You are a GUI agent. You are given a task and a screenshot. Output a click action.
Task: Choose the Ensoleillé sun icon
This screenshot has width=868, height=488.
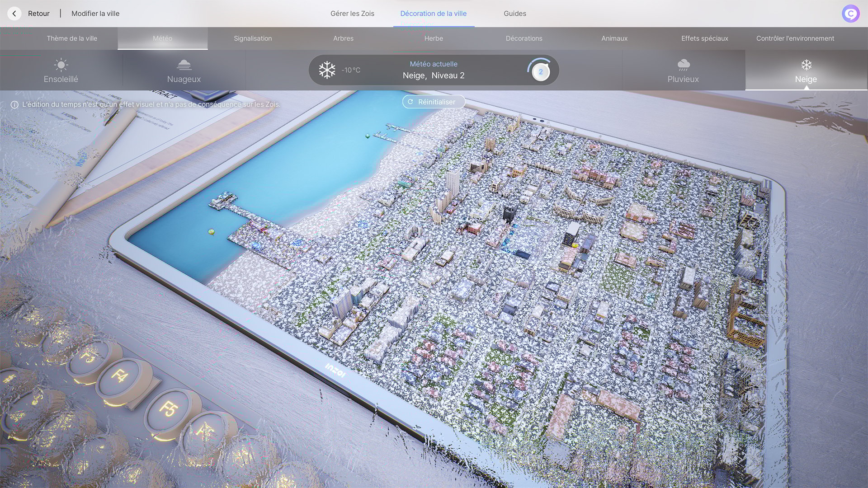(x=61, y=65)
